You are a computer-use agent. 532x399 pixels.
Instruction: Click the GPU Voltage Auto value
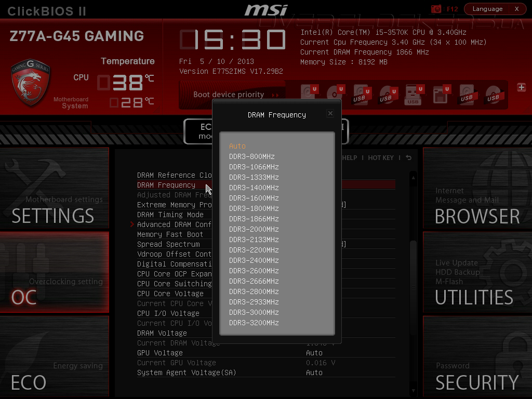[314, 353]
